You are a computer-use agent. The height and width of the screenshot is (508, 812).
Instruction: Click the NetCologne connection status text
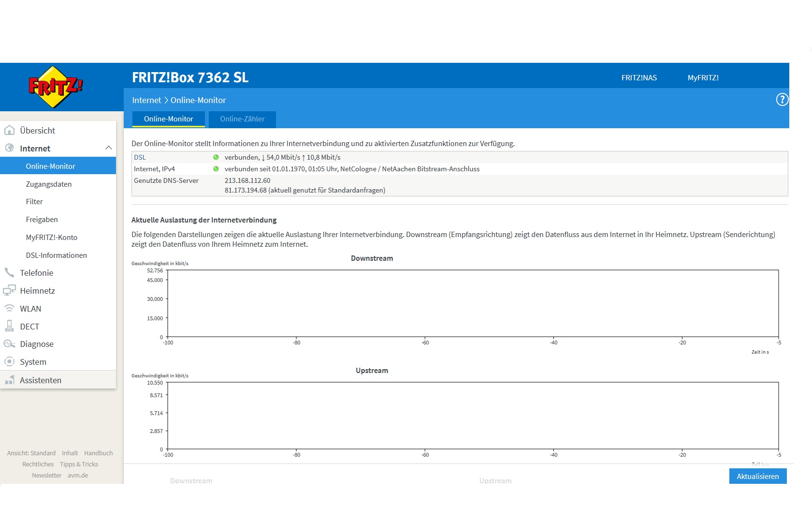(352, 169)
